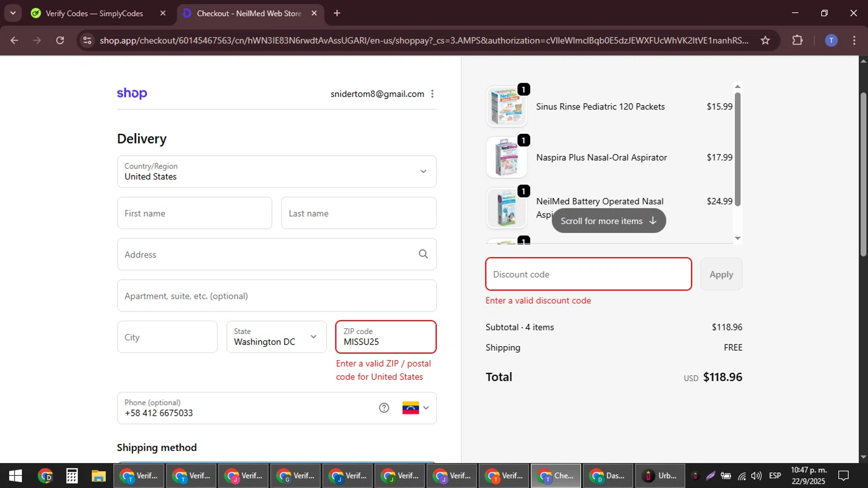
Task: Reload the current page
Action: [60, 41]
